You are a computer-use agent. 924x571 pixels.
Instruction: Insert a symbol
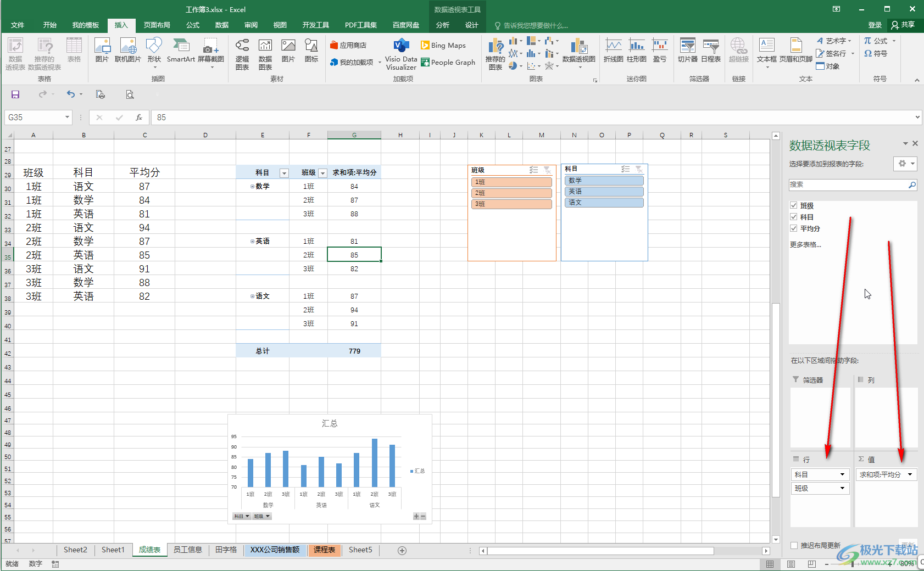pyautogui.click(x=876, y=53)
